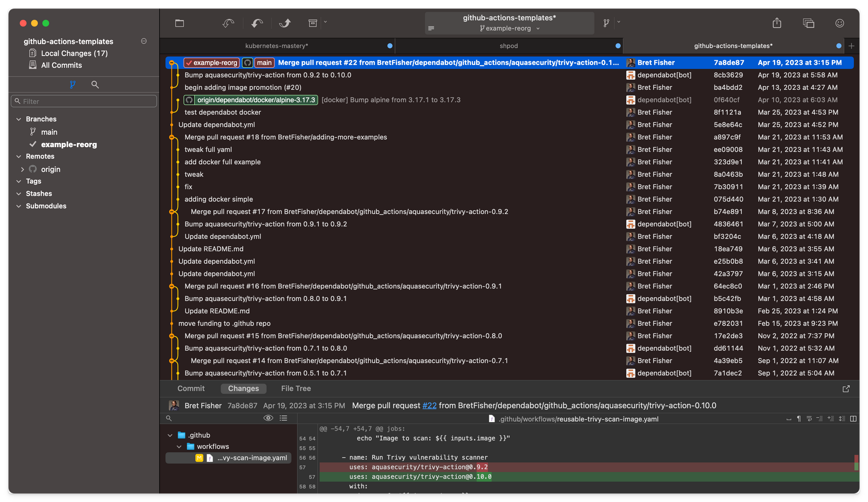
Task: Open the repository folder toolbar icon
Action: point(180,23)
